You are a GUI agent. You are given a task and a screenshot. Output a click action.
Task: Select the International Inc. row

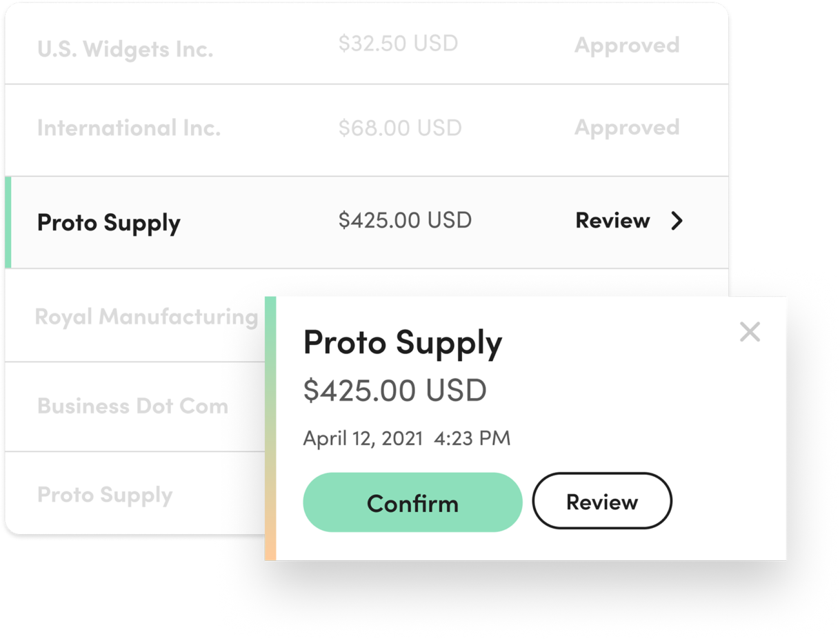(128, 128)
